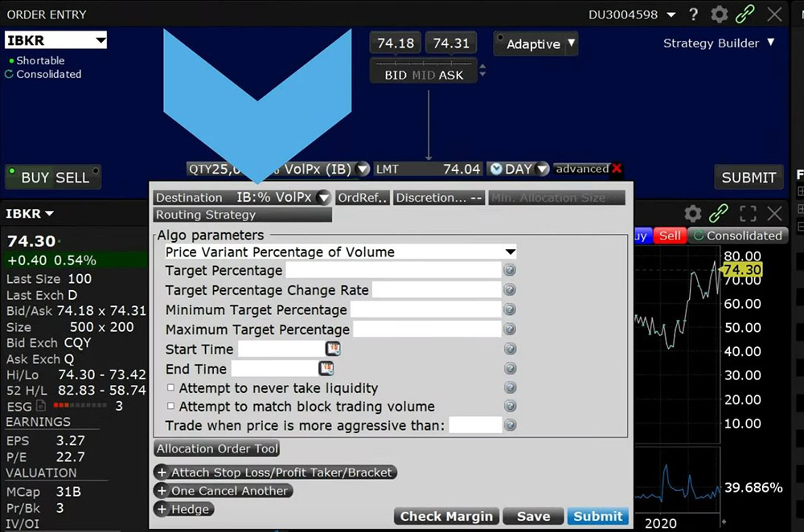Open the Order Entry settings gear
This screenshot has width=804, height=532.
click(719, 14)
